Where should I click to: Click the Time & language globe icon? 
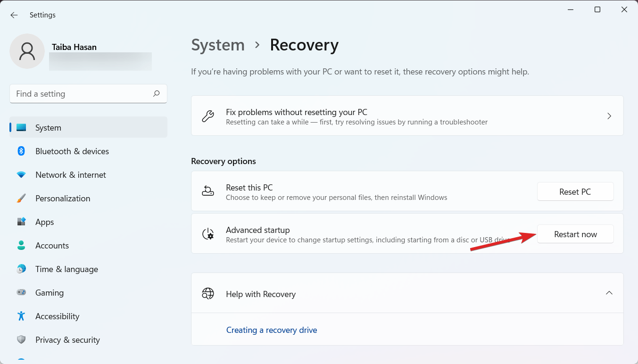pyautogui.click(x=21, y=269)
